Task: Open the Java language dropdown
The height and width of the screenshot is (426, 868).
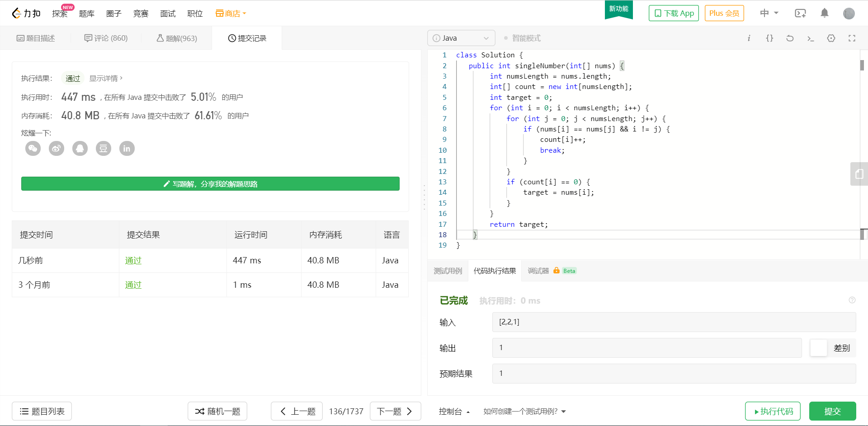Action: point(461,38)
